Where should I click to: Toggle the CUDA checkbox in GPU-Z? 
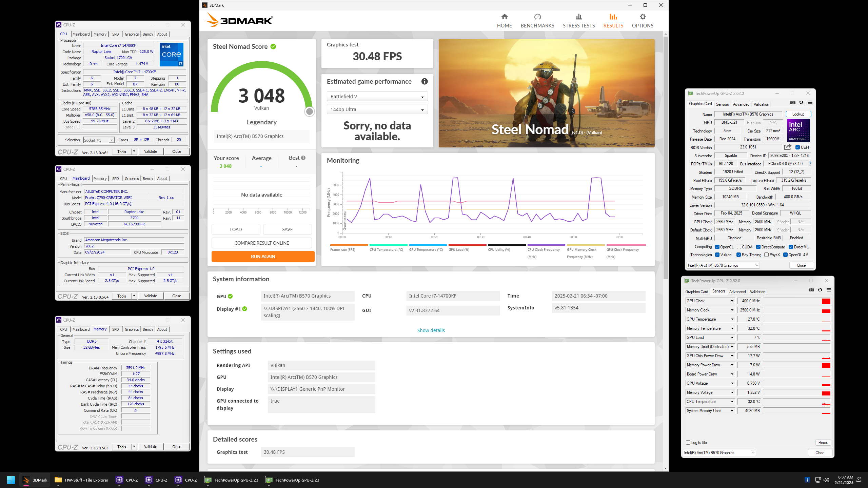(739, 247)
